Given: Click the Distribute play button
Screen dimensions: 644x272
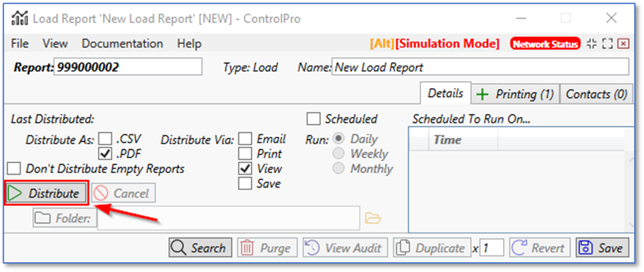Looking at the screenshot, I should [x=45, y=193].
